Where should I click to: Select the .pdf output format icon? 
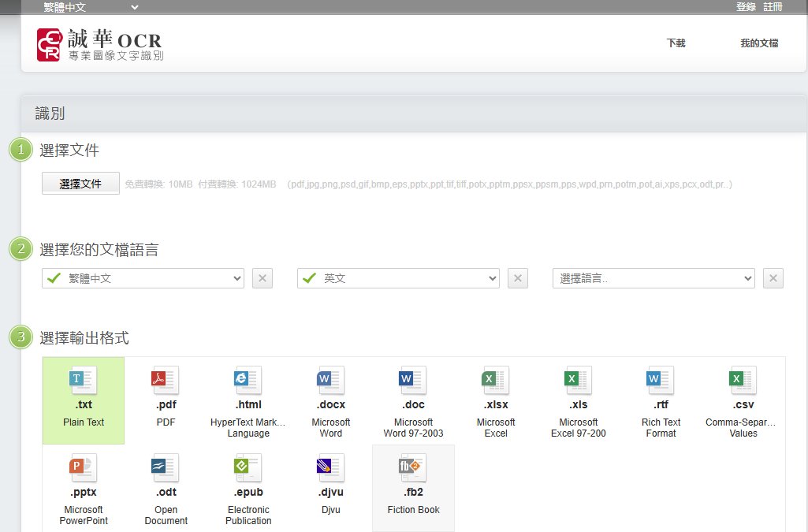[x=166, y=381]
